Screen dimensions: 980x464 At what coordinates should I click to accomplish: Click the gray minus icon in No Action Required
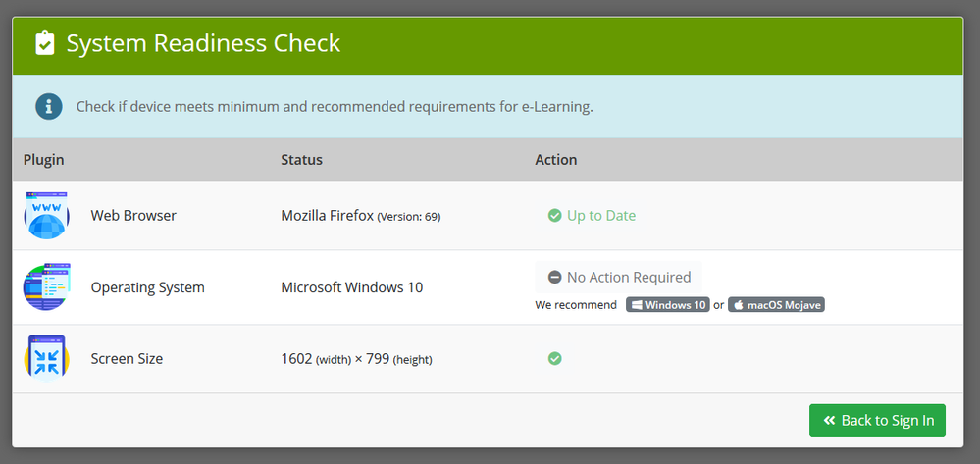point(555,278)
